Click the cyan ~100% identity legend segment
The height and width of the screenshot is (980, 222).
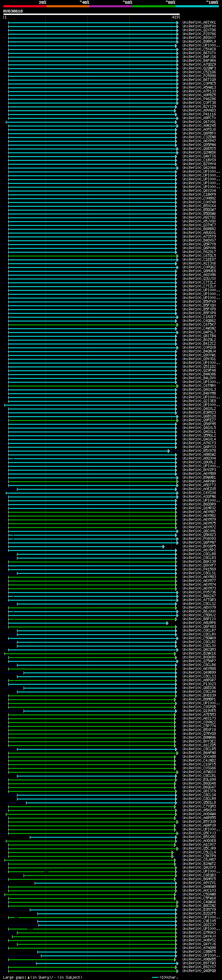[x=197, y=6]
